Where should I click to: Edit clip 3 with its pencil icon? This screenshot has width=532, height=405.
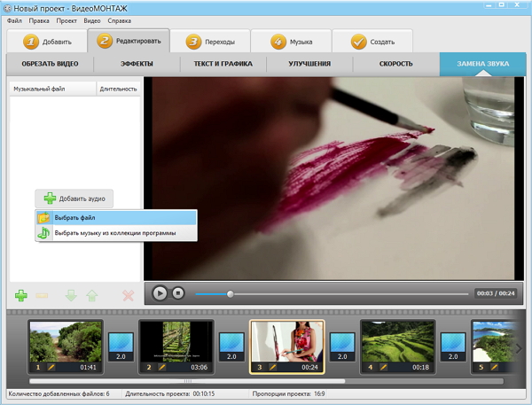[272, 367]
